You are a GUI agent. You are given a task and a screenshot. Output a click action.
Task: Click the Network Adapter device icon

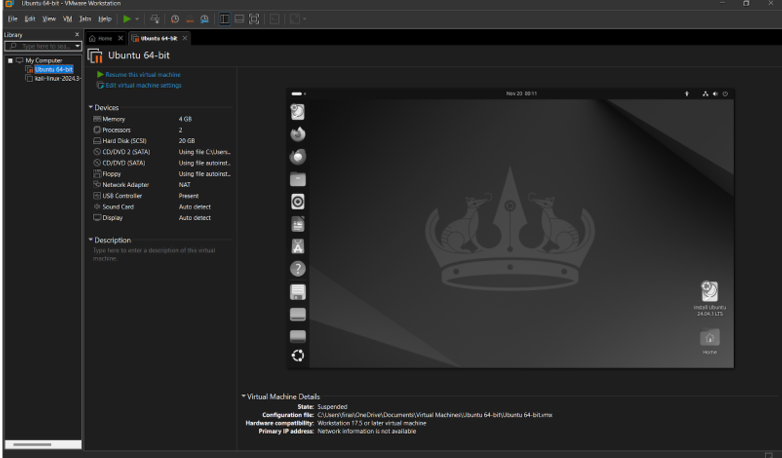pos(97,185)
